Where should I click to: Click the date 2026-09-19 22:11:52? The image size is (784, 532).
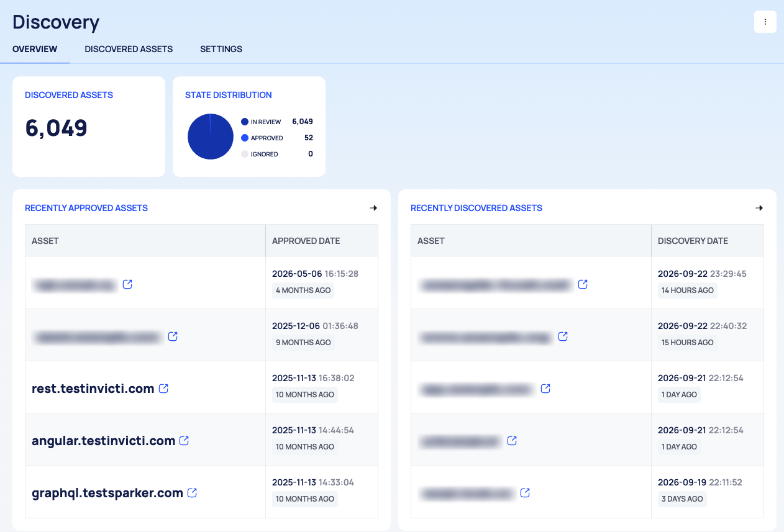coord(700,482)
